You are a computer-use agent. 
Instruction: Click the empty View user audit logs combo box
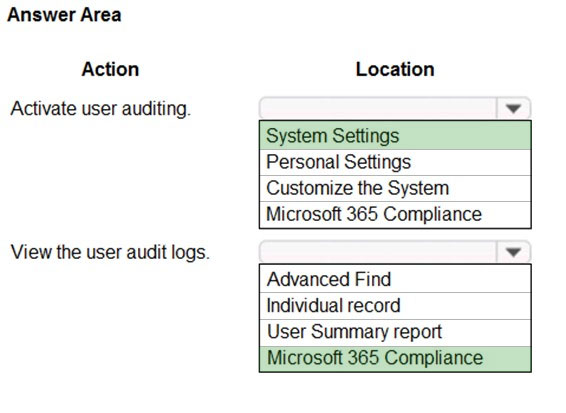point(395,252)
